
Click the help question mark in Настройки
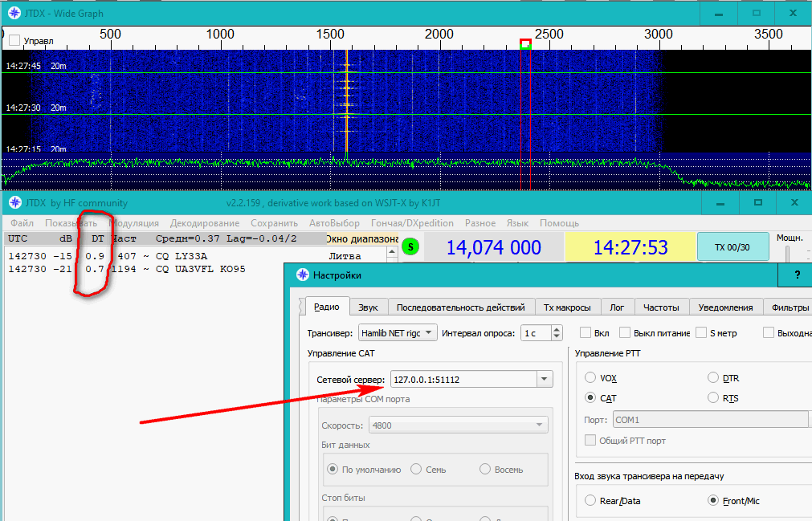(797, 275)
